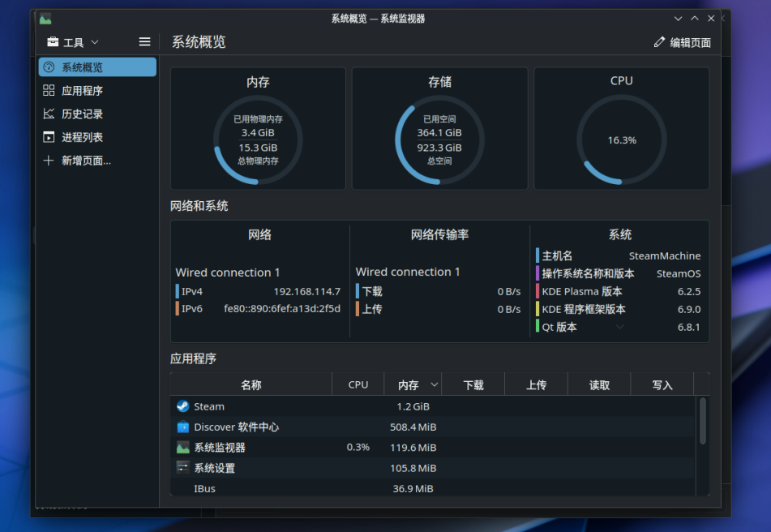Viewport: 771px width, 532px height.
Task: Click the Steam app icon
Action: 183,406
